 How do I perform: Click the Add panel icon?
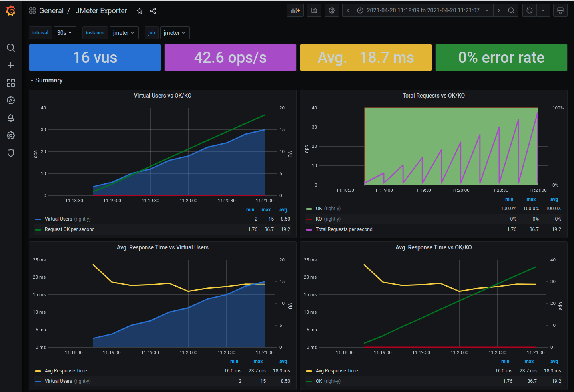pyautogui.click(x=295, y=11)
